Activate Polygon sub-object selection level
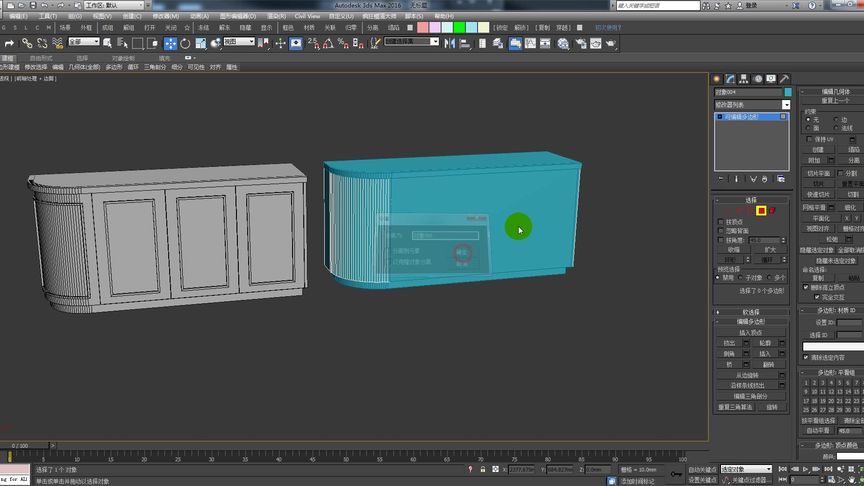Screen dimensions: 864x486 coord(761,211)
